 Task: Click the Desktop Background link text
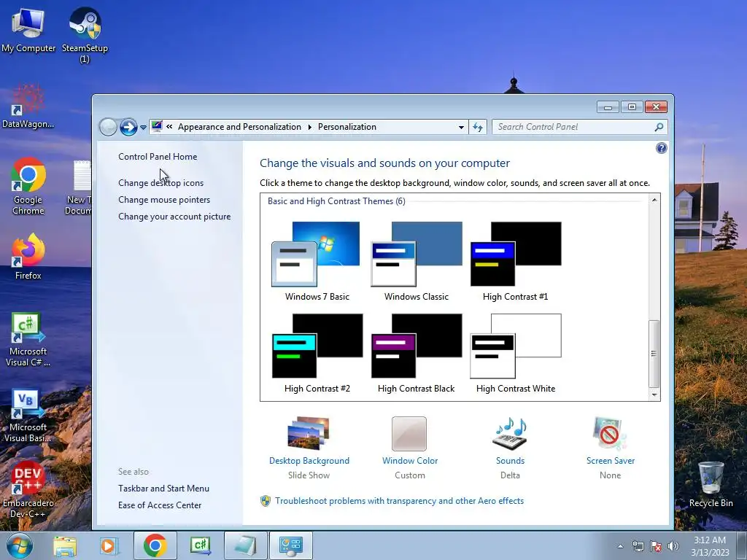coord(309,461)
